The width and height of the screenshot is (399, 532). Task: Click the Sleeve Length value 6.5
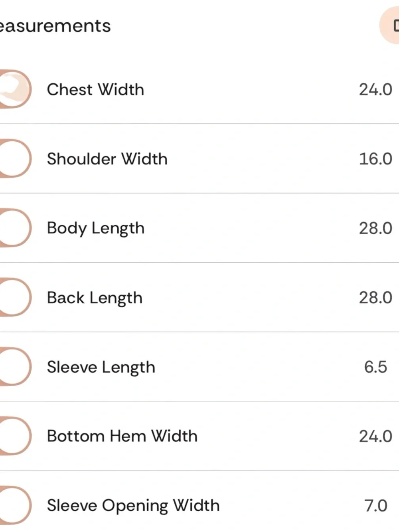coord(375,367)
